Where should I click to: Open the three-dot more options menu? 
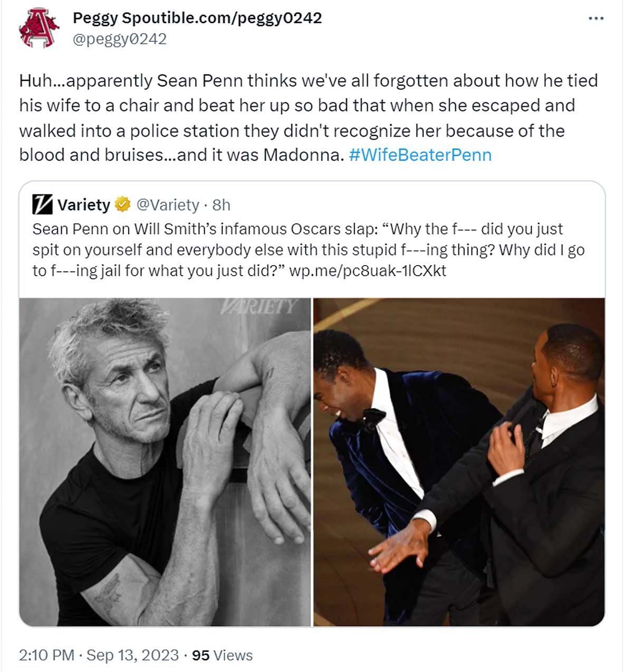pyautogui.click(x=596, y=18)
